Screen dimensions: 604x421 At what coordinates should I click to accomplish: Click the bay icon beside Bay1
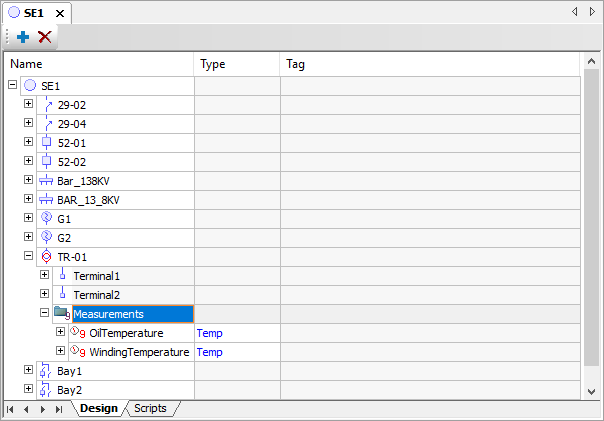click(46, 371)
